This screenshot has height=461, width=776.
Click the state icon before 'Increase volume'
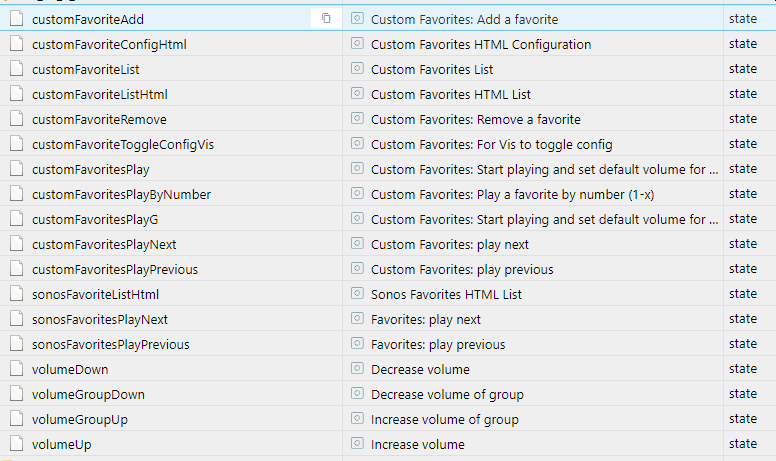pyautogui.click(x=357, y=444)
